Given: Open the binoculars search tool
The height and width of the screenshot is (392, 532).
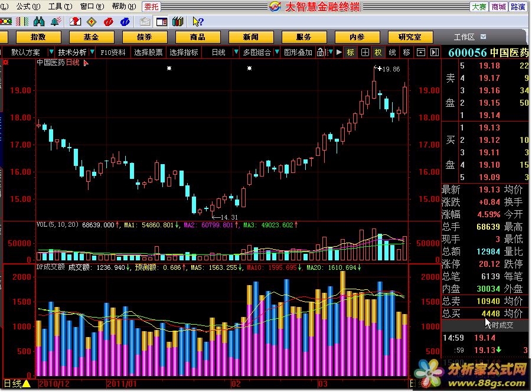Looking at the screenshot, I should coord(40,22).
